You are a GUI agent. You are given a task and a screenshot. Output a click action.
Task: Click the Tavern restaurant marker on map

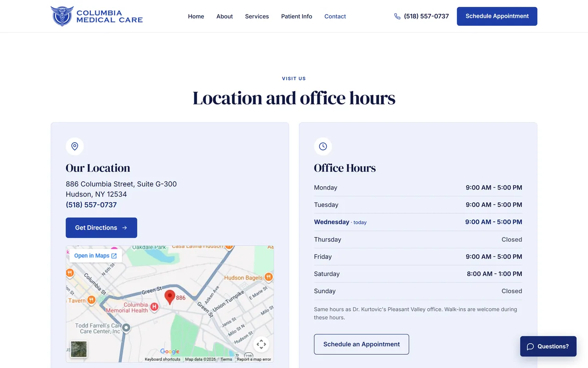pos(91,300)
